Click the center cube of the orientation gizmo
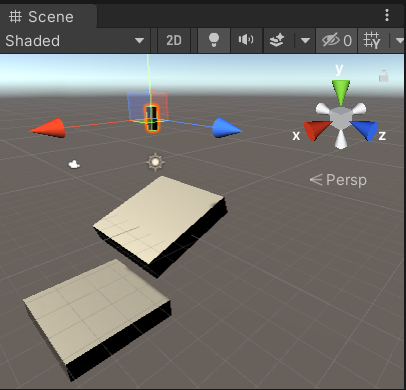 [x=341, y=118]
